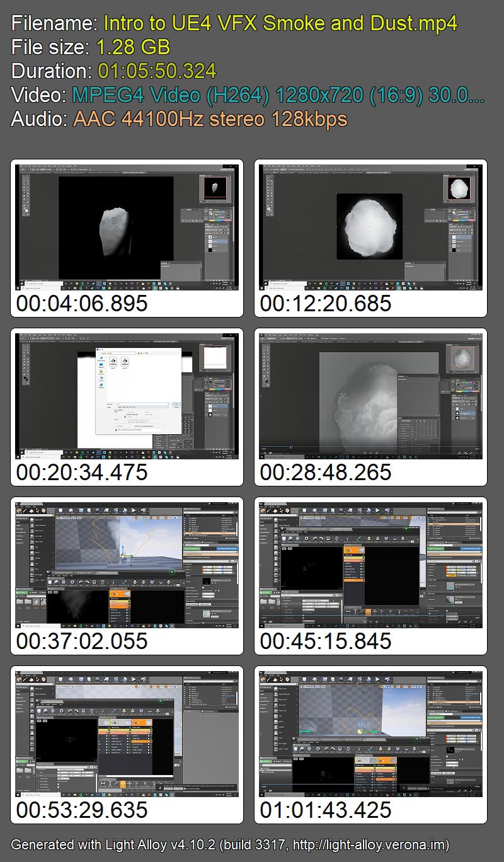Click the timestamp 01:01:43.425

[x=326, y=810]
